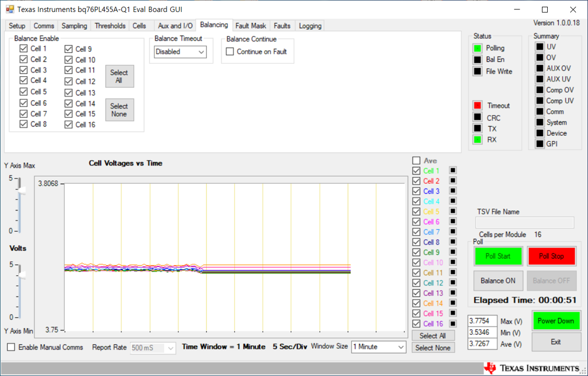Image resolution: width=588 pixels, height=376 pixels.
Task: Open the Fault Mask tab
Action: [251, 26]
